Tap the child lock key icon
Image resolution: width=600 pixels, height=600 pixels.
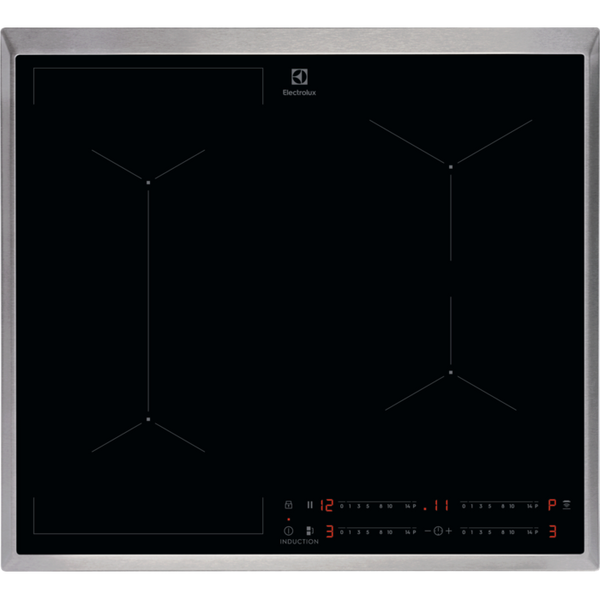289,505
